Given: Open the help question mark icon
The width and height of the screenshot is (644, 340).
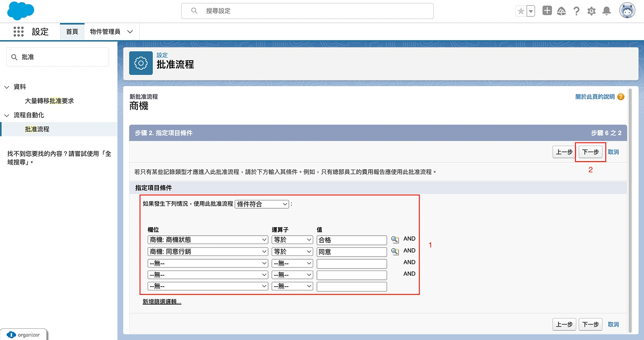Looking at the screenshot, I should [576, 11].
